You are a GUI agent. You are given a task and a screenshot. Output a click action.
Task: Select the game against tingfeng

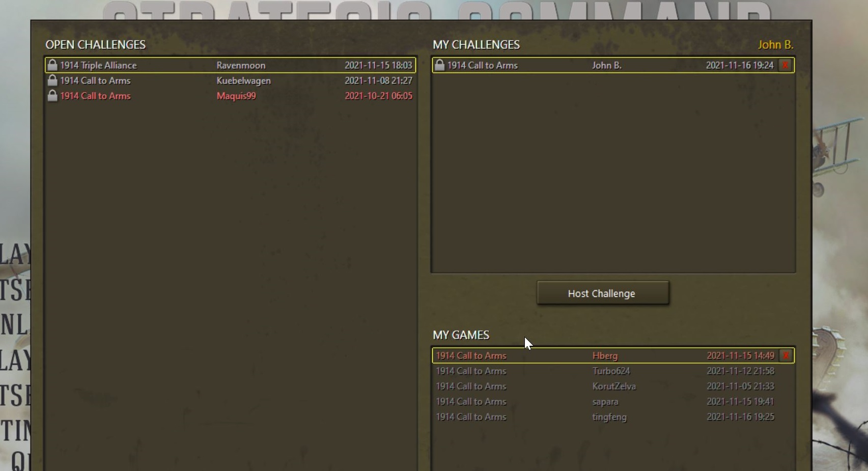coord(613,417)
